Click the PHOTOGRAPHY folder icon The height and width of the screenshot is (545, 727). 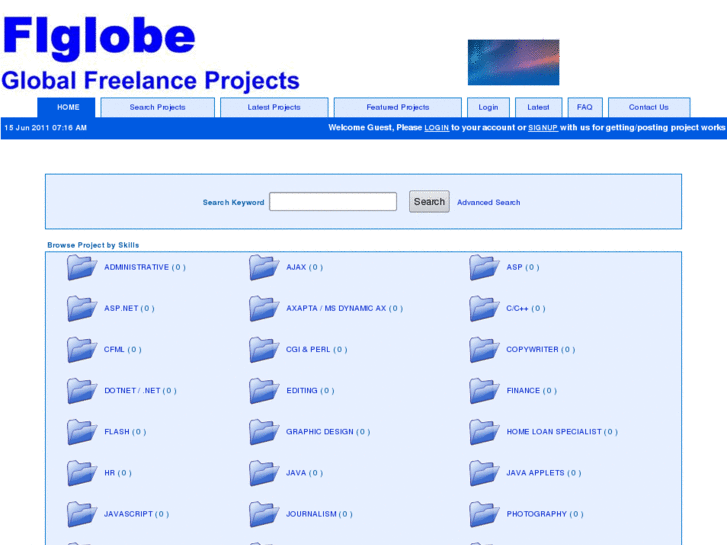pos(484,514)
